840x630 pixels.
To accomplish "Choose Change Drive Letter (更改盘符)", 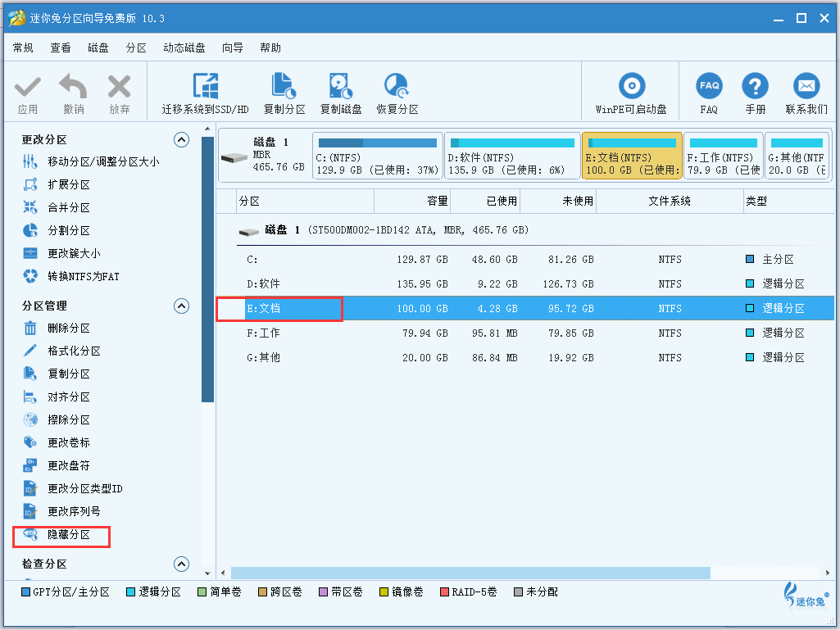I will [x=57, y=465].
